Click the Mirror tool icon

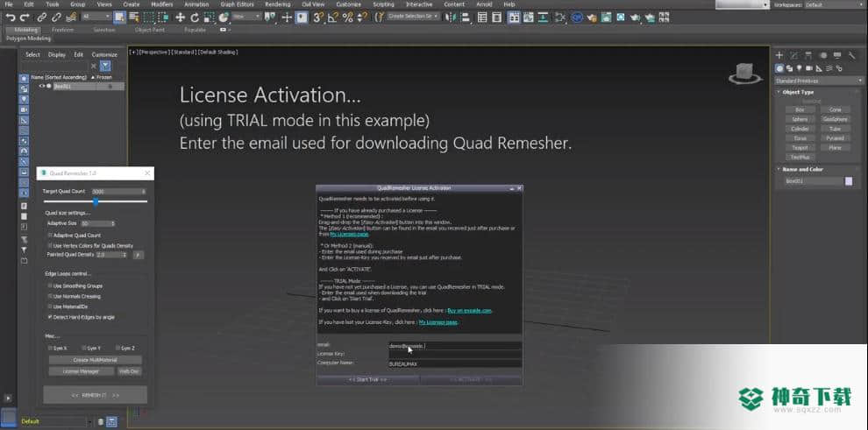click(x=450, y=18)
